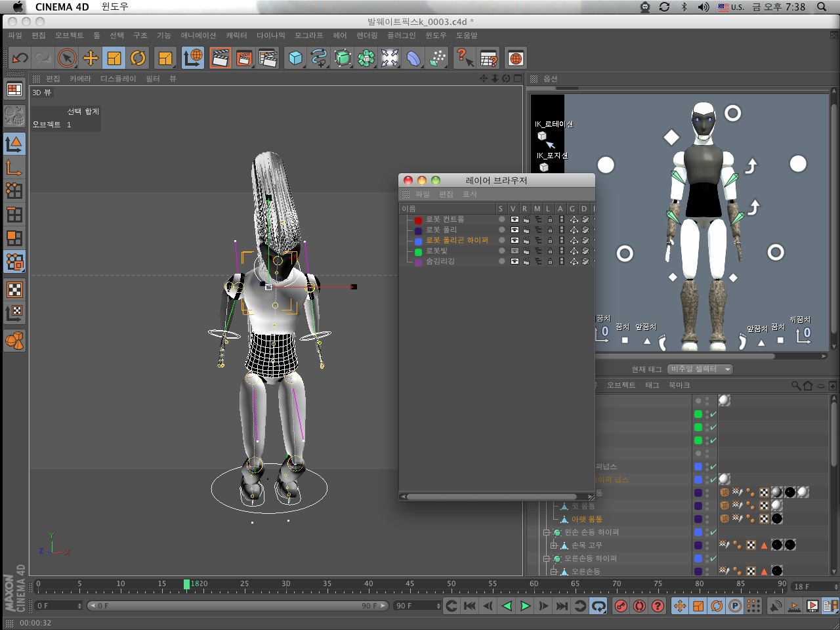Click the red color swatch of 로봇 컨트롤 layer

(418, 220)
